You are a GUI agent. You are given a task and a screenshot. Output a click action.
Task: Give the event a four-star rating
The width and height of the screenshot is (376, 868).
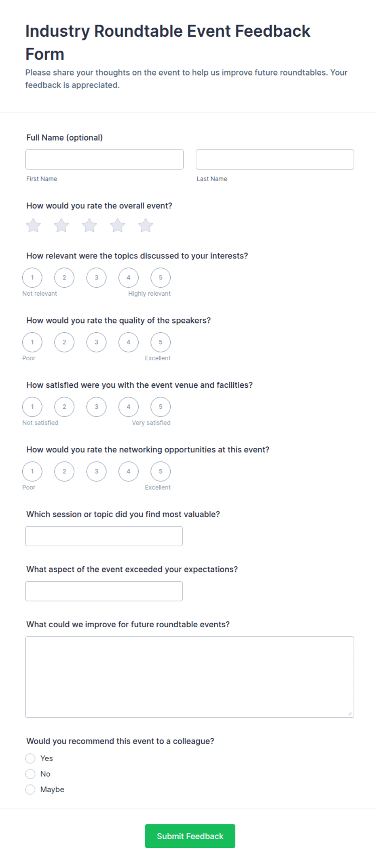point(117,225)
